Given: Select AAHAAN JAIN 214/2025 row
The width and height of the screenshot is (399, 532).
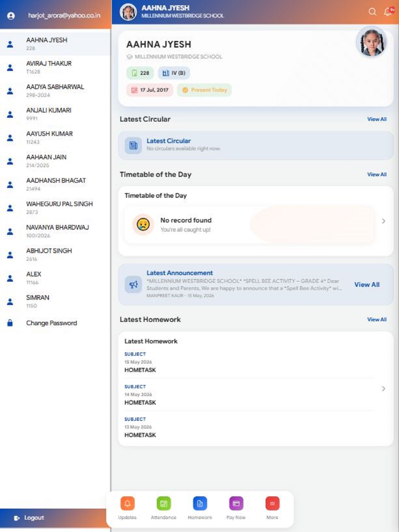Looking at the screenshot, I should [x=55, y=161].
